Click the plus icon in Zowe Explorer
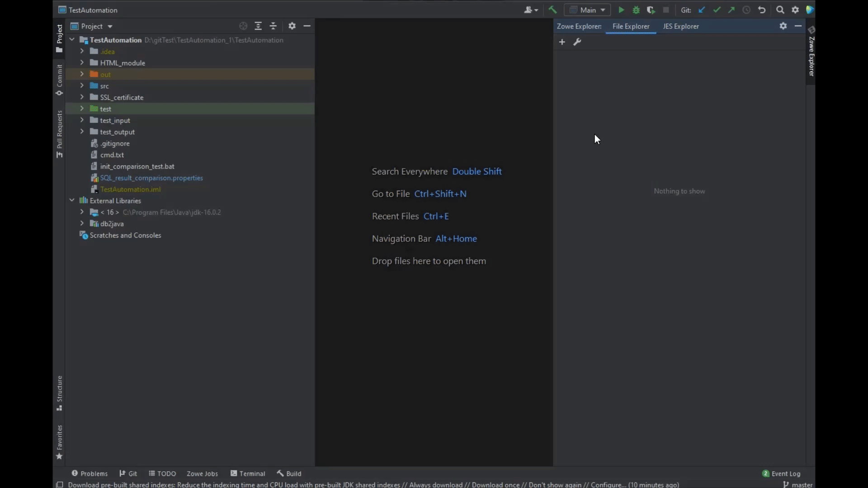Image resolution: width=868 pixels, height=488 pixels. pyautogui.click(x=562, y=42)
